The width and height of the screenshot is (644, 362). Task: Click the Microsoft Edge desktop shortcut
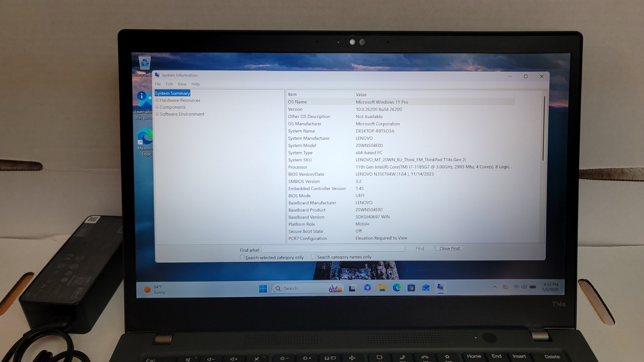(x=144, y=142)
